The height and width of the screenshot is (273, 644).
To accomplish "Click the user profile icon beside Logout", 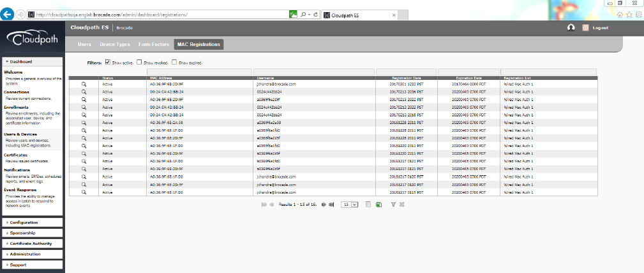I will click(x=571, y=27).
